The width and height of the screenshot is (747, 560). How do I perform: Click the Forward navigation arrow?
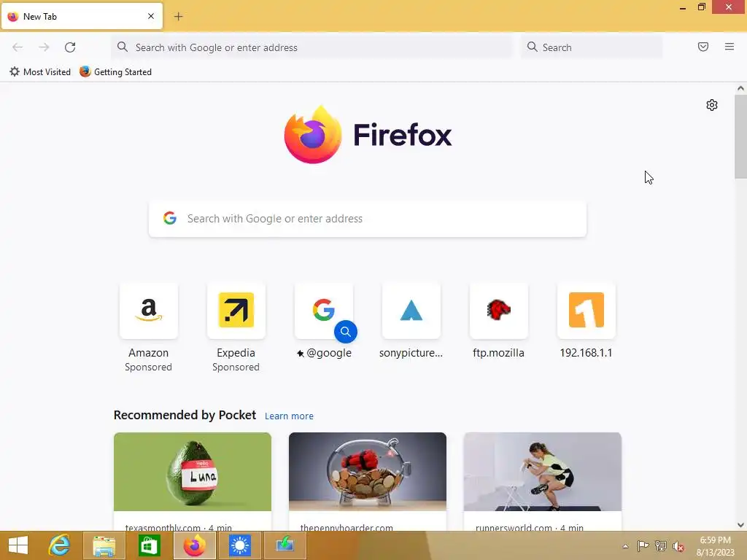pyautogui.click(x=44, y=47)
